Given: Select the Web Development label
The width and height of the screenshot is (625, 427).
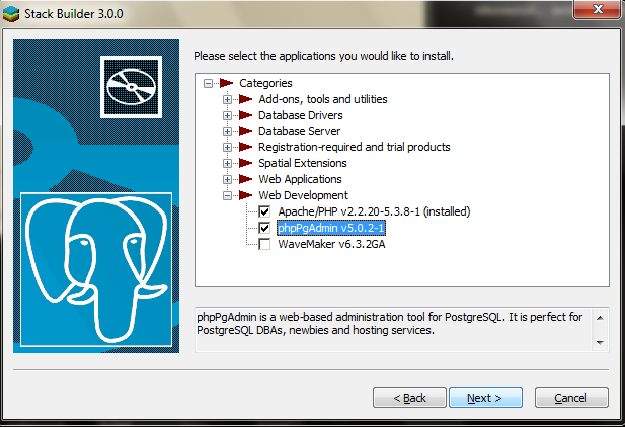Looking at the screenshot, I should click(x=303, y=195).
